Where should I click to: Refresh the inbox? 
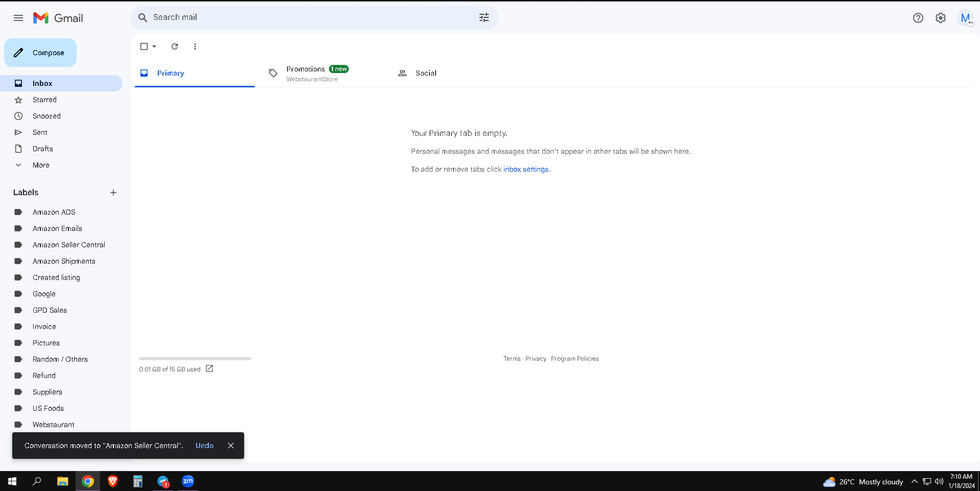(175, 46)
